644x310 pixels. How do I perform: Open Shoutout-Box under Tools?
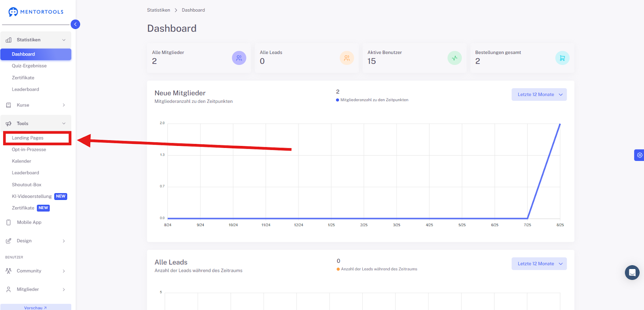[27, 185]
